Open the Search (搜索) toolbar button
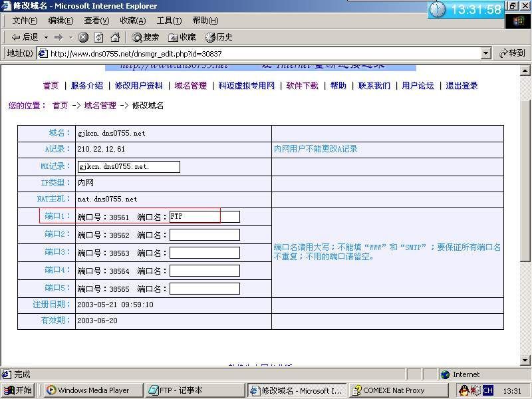 pyautogui.click(x=145, y=37)
